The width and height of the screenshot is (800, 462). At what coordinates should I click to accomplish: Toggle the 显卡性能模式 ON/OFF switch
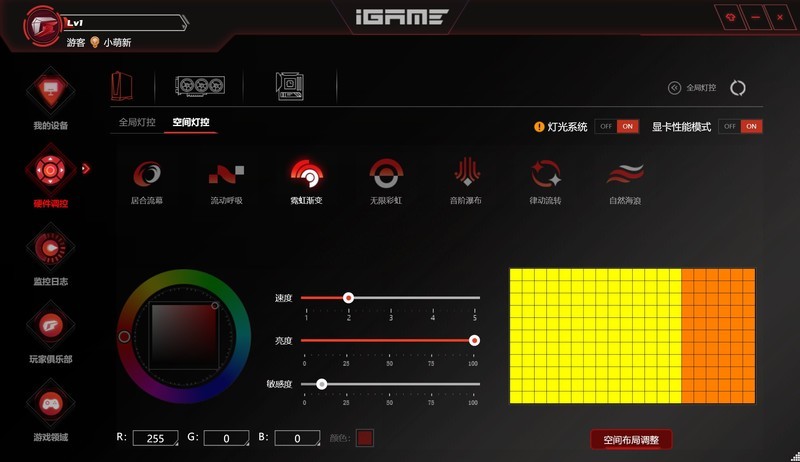click(x=740, y=126)
